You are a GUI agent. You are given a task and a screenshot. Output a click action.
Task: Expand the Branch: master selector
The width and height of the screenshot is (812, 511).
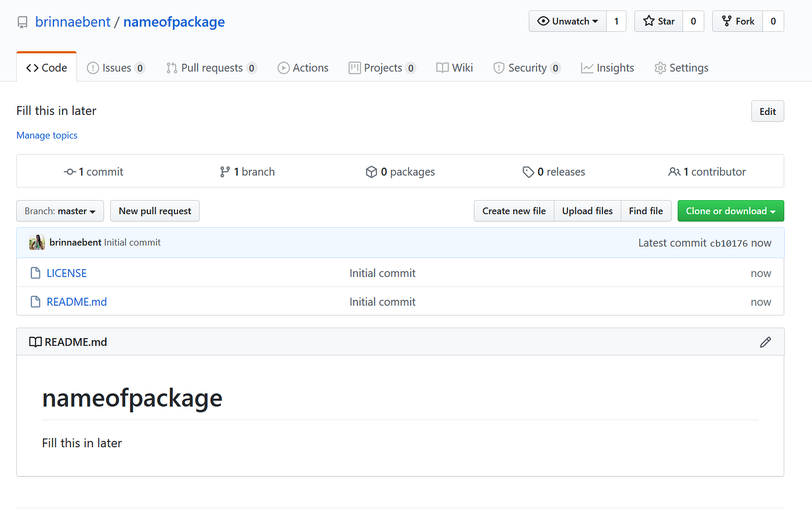60,211
